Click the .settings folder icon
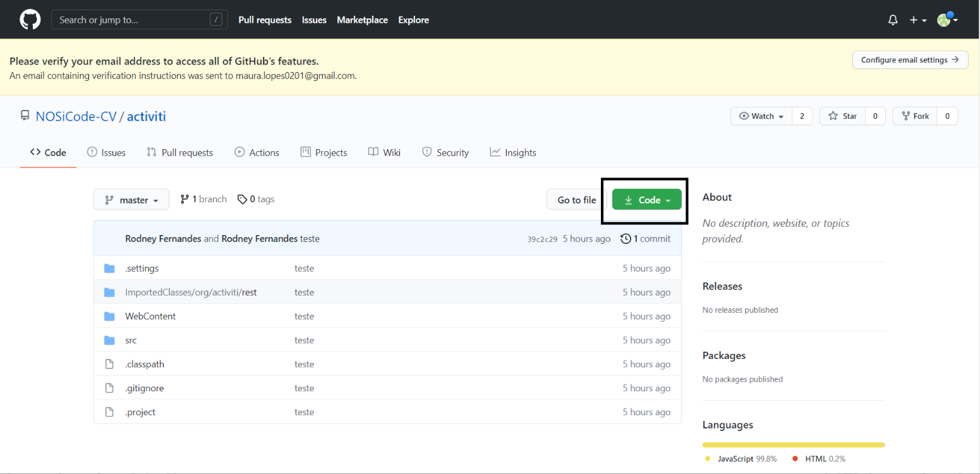Viewport: 980px width, 474px height. pyautogui.click(x=109, y=269)
